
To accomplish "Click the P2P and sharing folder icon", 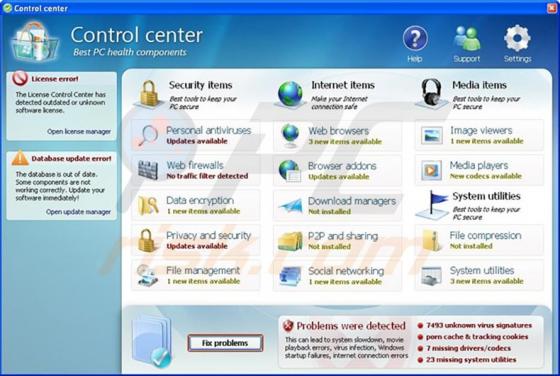I will (x=290, y=241).
